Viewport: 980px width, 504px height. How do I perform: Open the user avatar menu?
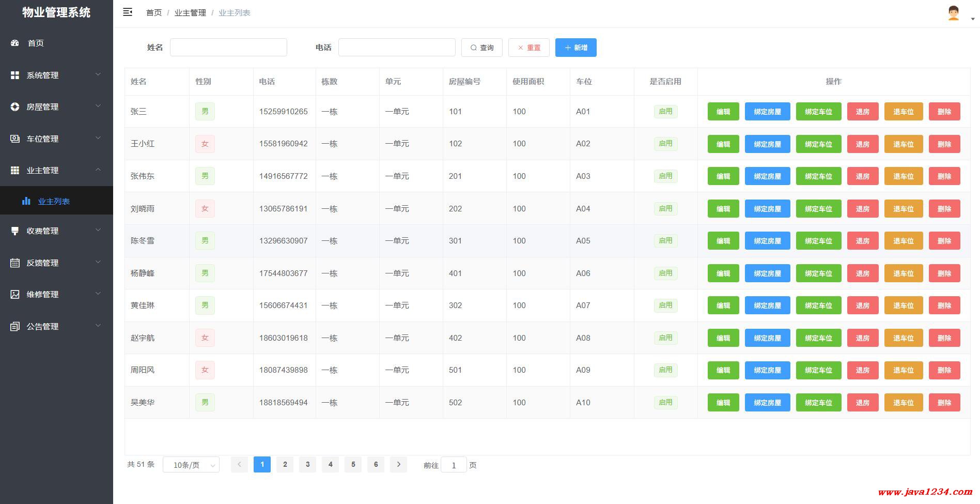[954, 13]
